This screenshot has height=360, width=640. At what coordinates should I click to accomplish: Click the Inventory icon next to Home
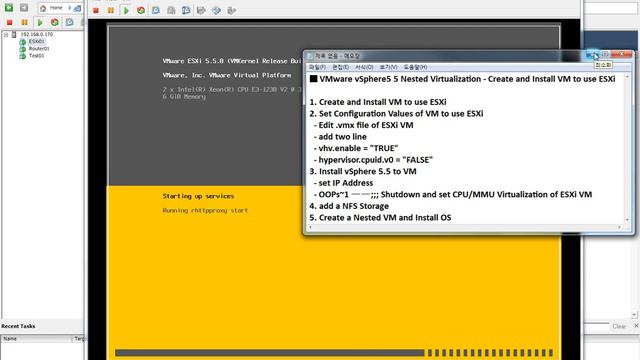point(77,8)
